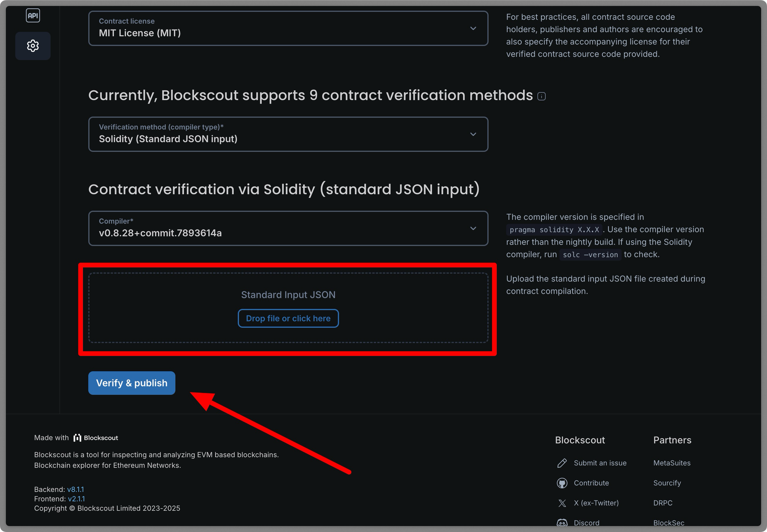Open the Sourcify partner link

click(x=667, y=483)
